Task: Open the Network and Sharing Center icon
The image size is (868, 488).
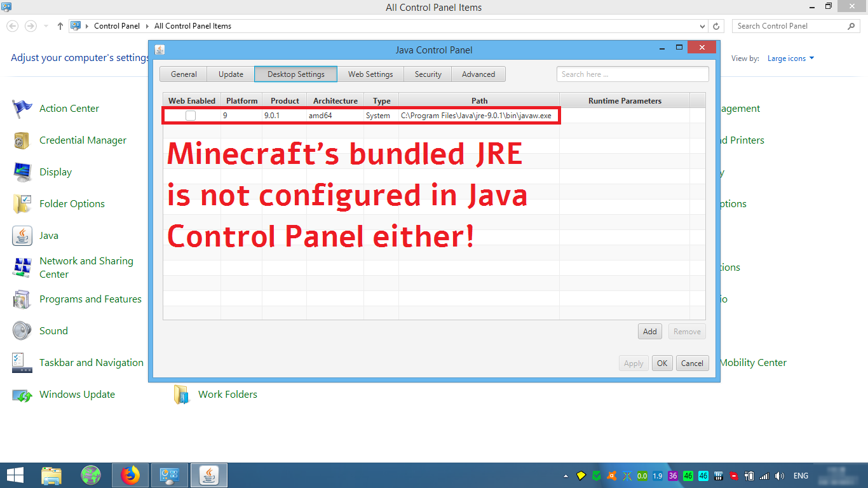Action: point(22,268)
